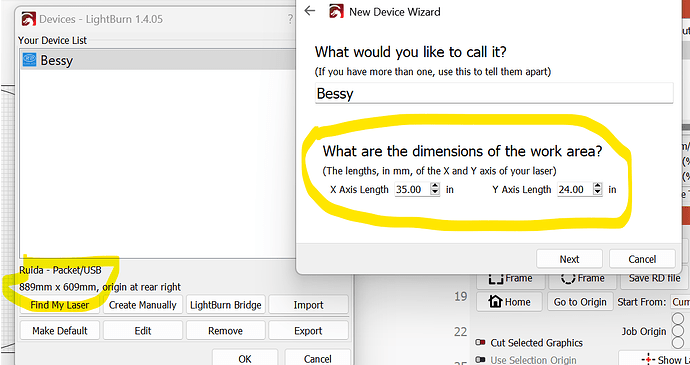The height and width of the screenshot is (365, 690).
Task: Adjust the X Axis Length spinner arrows
Action: point(435,189)
